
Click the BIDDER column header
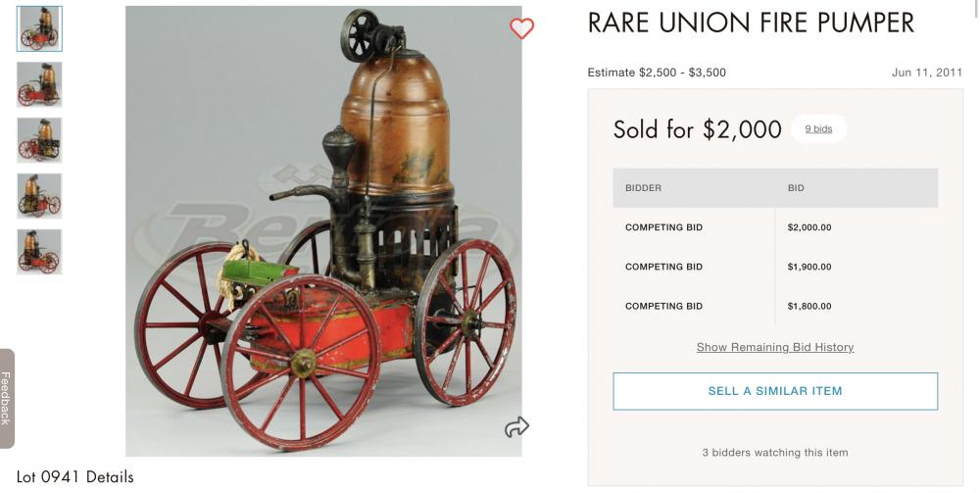644,187
